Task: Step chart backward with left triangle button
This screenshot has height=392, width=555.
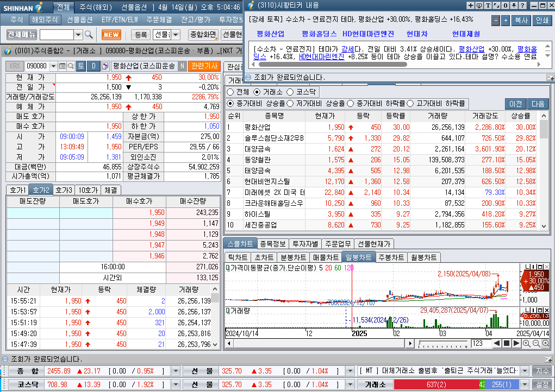Action: (497, 343)
